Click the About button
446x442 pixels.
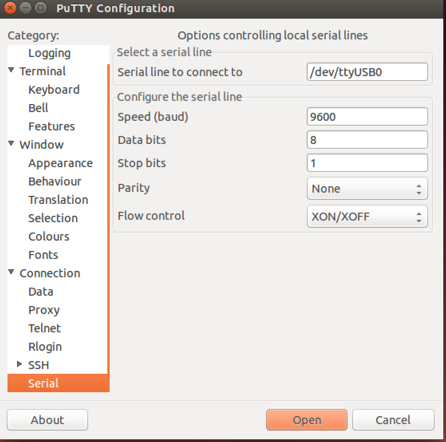click(47, 420)
